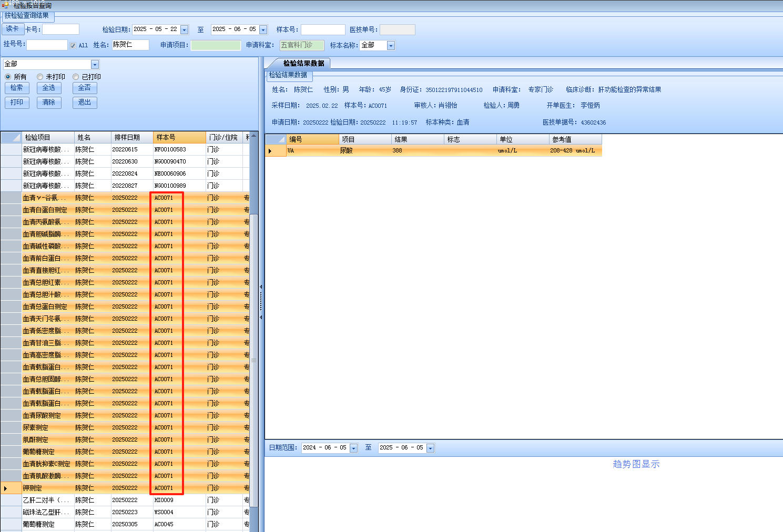The image size is (783, 532).
Task: Open the 检验日期 start date dropdown
Action: coord(184,30)
